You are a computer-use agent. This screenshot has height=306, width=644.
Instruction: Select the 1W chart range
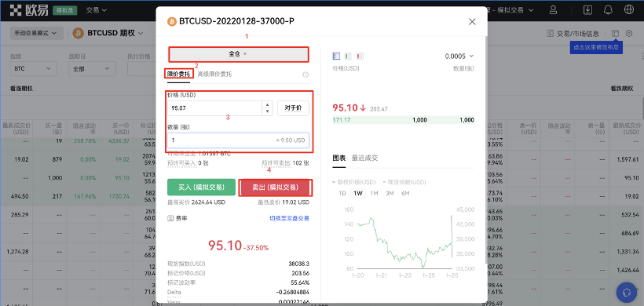(x=357, y=193)
